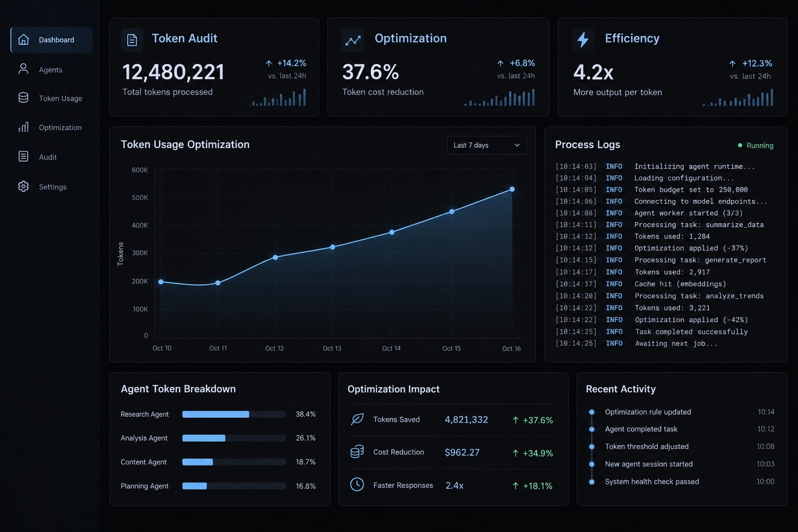Click the Token Usage database icon

tap(23, 98)
